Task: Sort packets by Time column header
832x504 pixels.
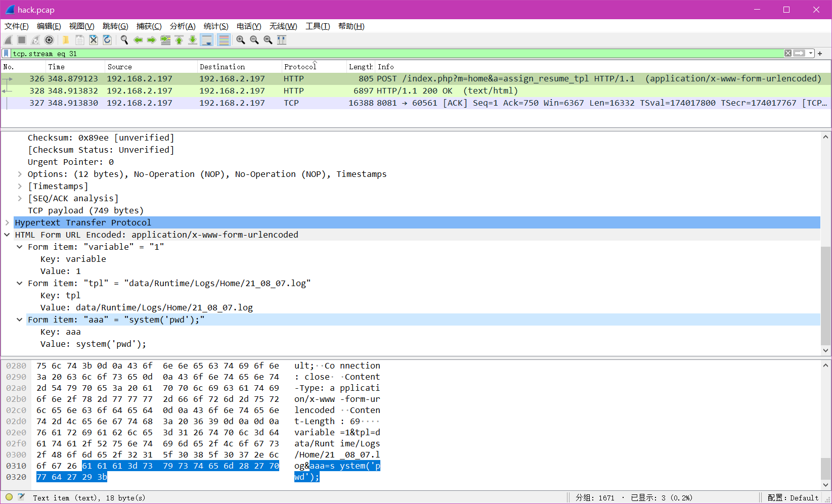Action: pyautogui.click(x=75, y=67)
